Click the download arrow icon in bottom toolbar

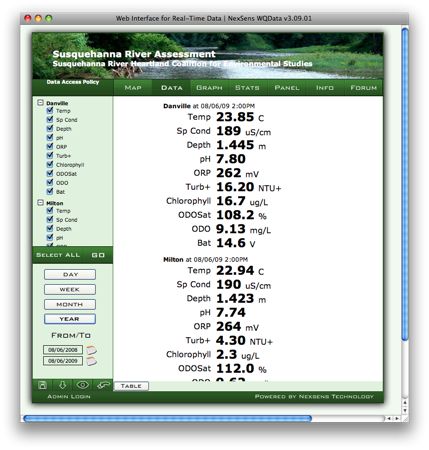[63, 385]
